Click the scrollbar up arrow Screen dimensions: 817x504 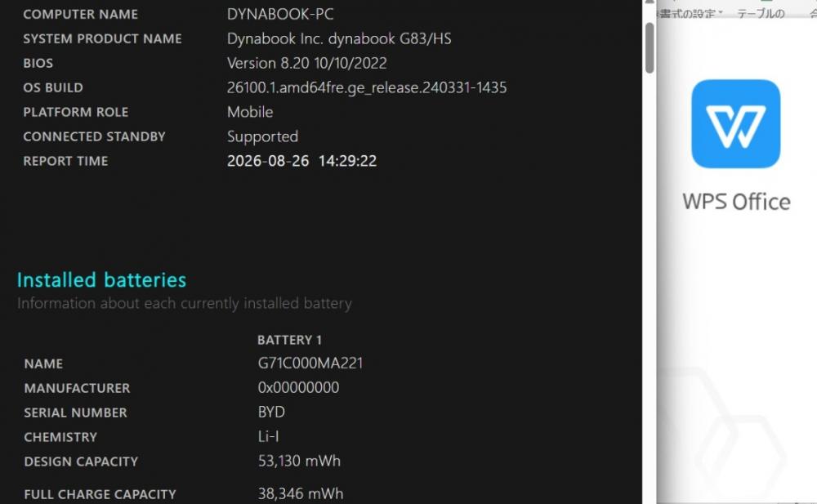click(x=650, y=2)
